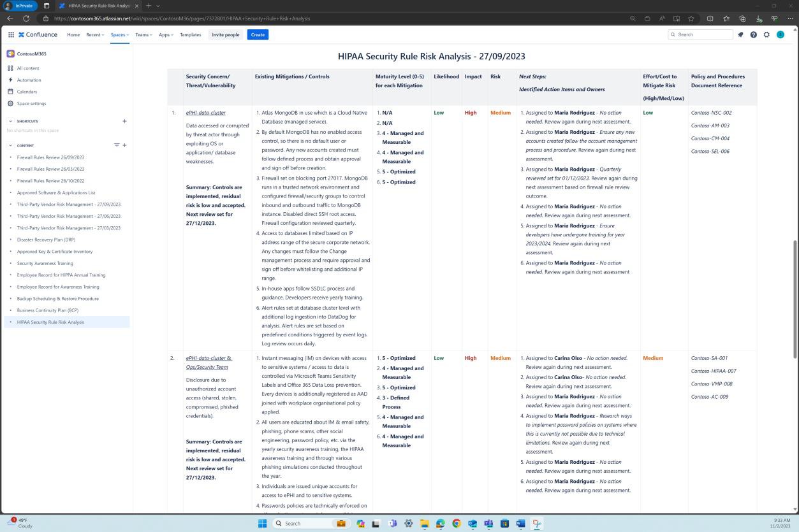Add new content with the plus icon

(124, 145)
